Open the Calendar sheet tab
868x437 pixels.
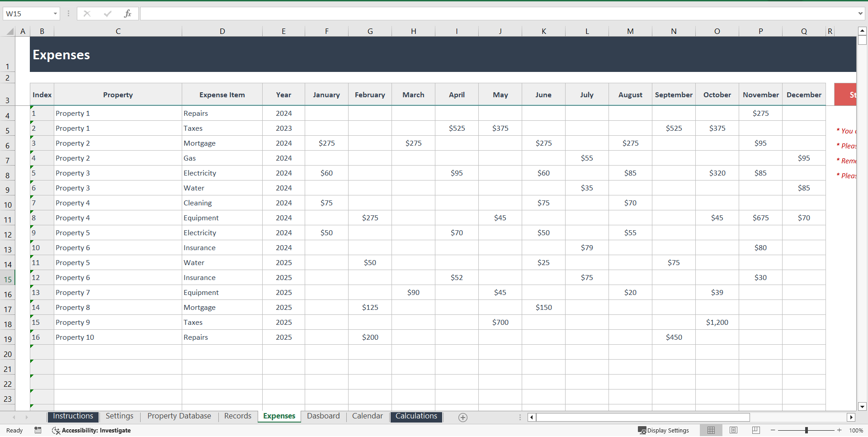(368, 416)
